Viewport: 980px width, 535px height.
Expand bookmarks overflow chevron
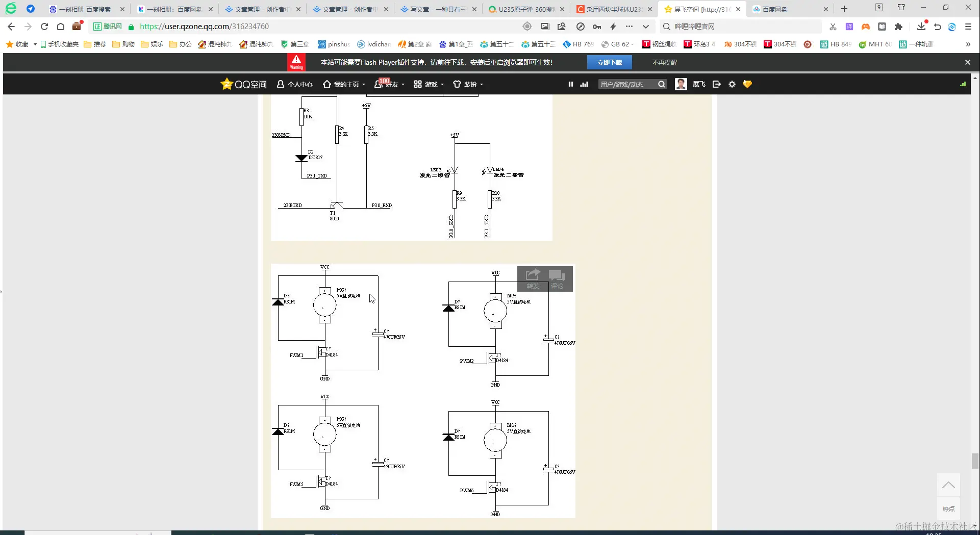pyautogui.click(x=968, y=44)
